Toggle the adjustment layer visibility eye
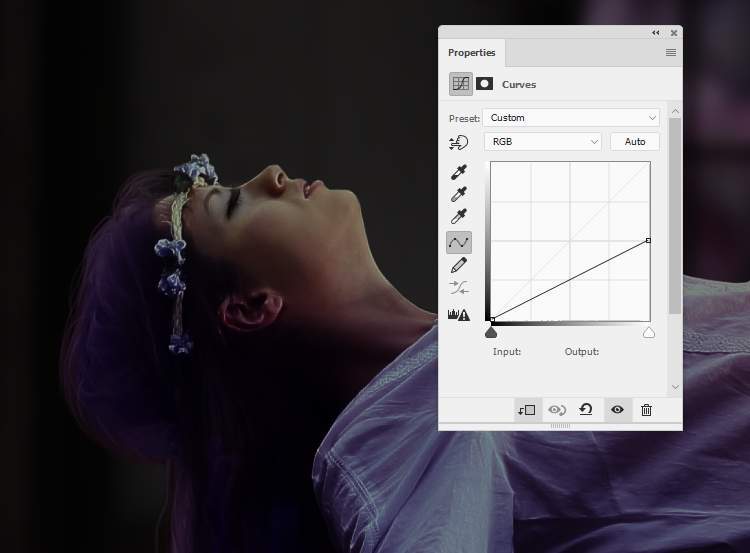The image size is (750, 553). tap(617, 409)
